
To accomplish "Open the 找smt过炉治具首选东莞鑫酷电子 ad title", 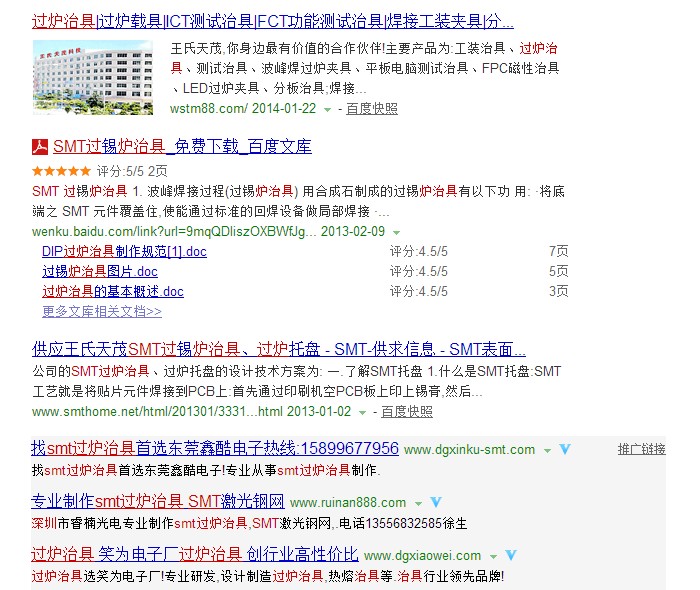I will click(215, 449).
